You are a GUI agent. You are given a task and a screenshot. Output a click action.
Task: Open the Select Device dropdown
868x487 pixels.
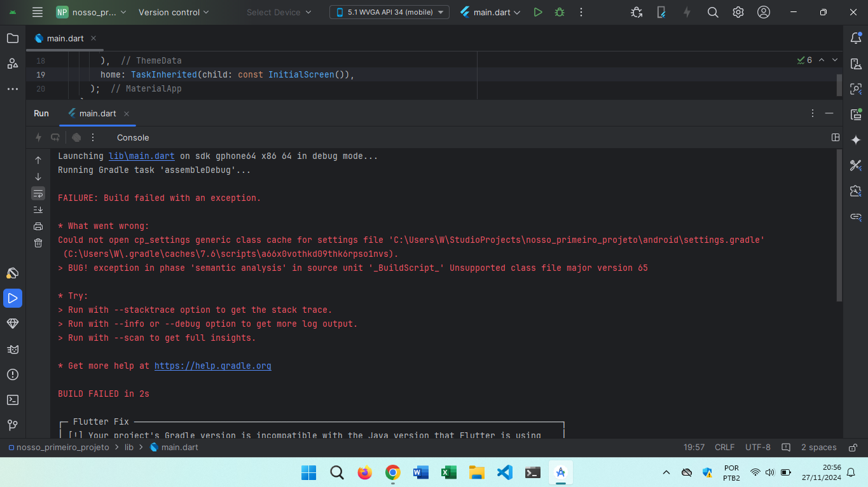[x=279, y=12]
